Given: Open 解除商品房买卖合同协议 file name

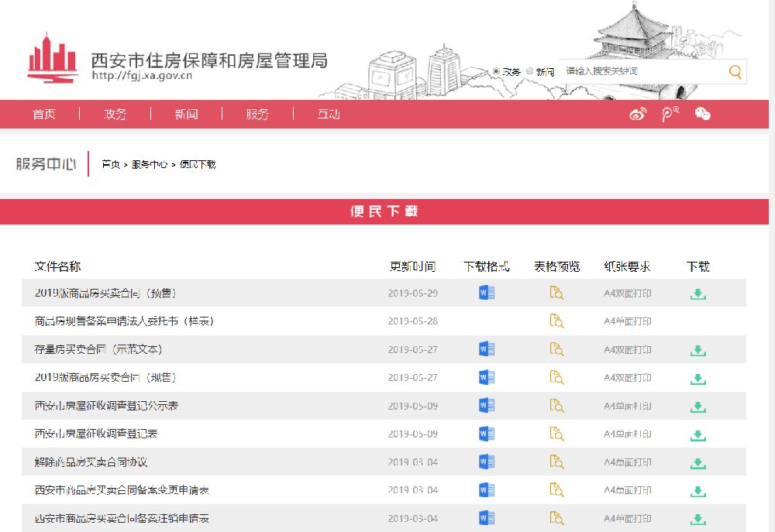Looking at the screenshot, I should click(91, 462).
